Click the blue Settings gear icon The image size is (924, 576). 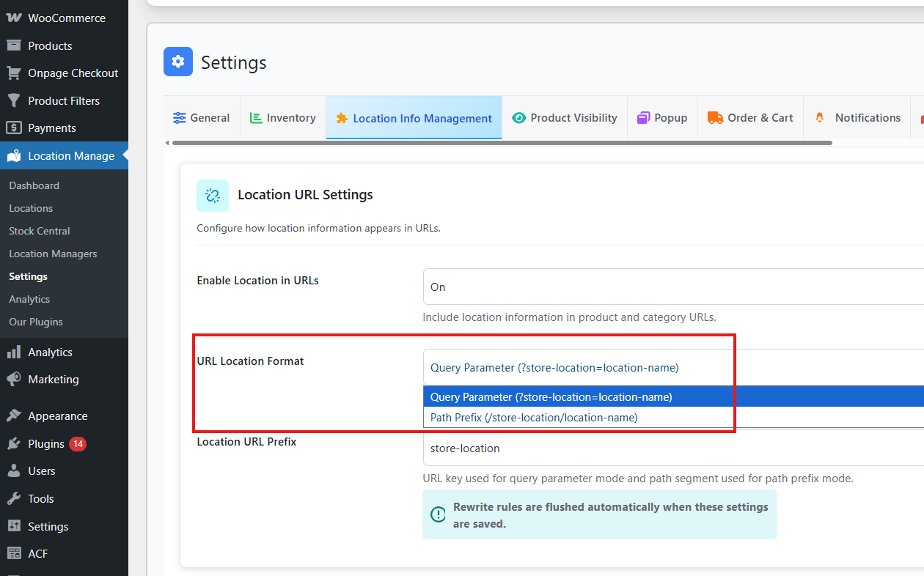click(x=178, y=62)
